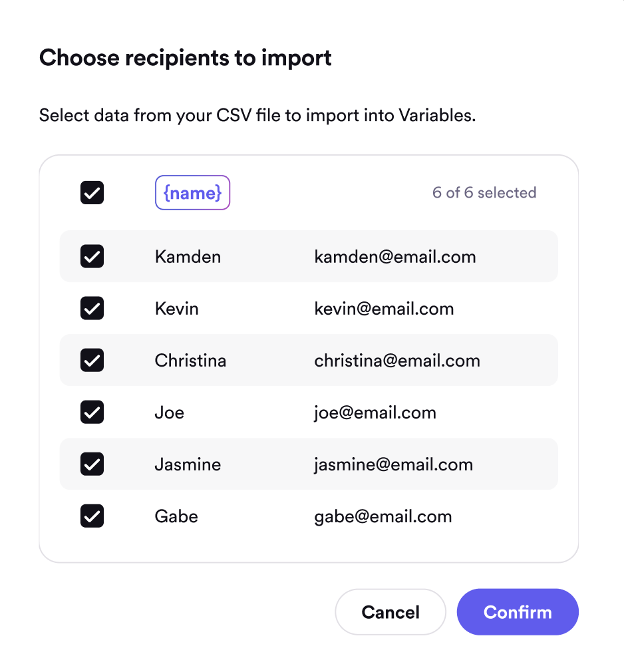This screenshot has height=672, width=624.
Task: Toggle the select-all checkbox beside {name}
Action: (x=92, y=193)
